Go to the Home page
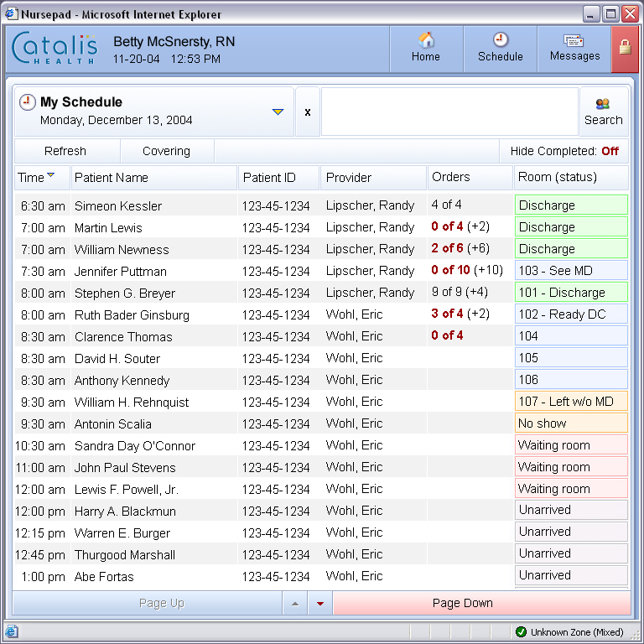 tap(426, 49)
